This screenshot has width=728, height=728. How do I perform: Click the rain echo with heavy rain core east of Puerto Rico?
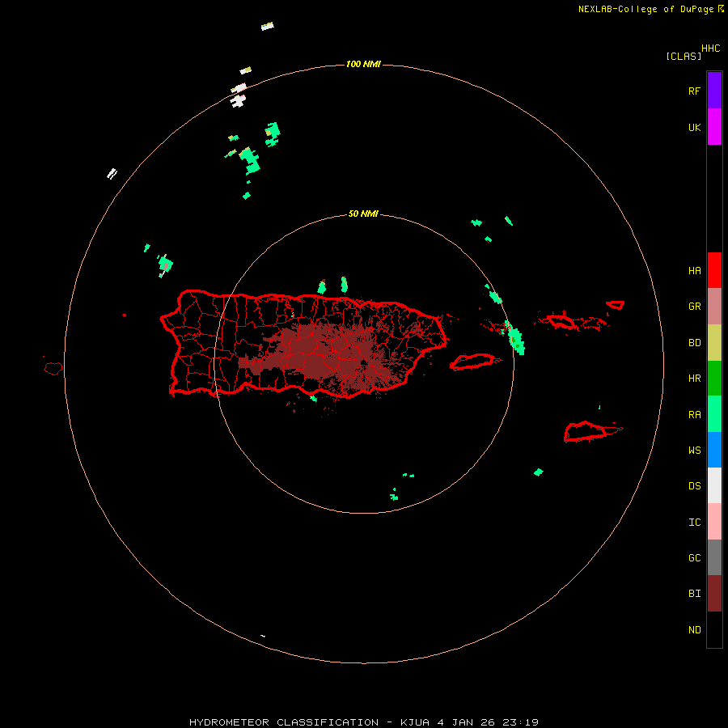coord(515,338)
